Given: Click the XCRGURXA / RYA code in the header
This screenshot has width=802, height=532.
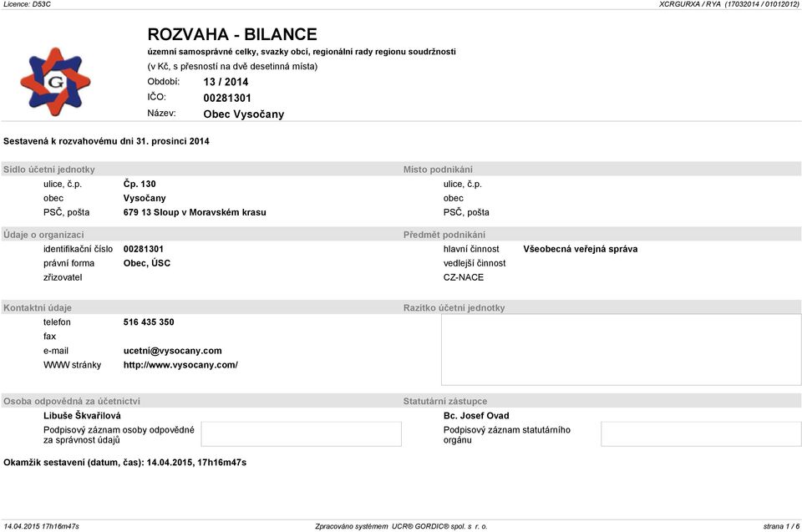Looking at the screenshot, I should [x=728, y=4].
